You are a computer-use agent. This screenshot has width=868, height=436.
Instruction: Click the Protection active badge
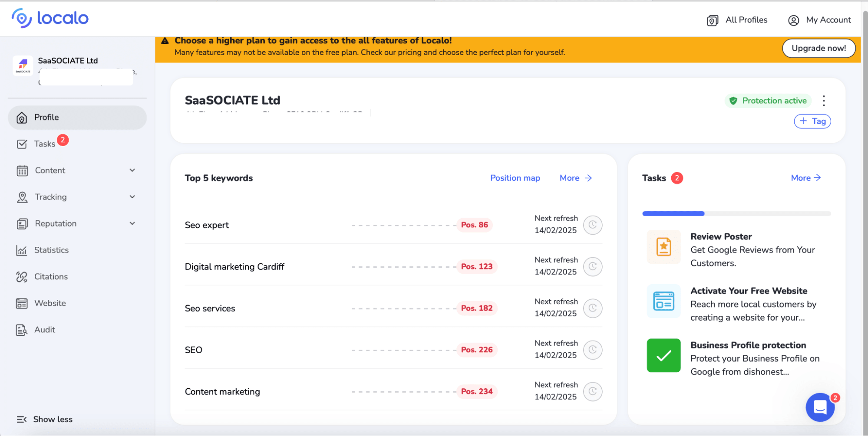click(x=768, y=101)
